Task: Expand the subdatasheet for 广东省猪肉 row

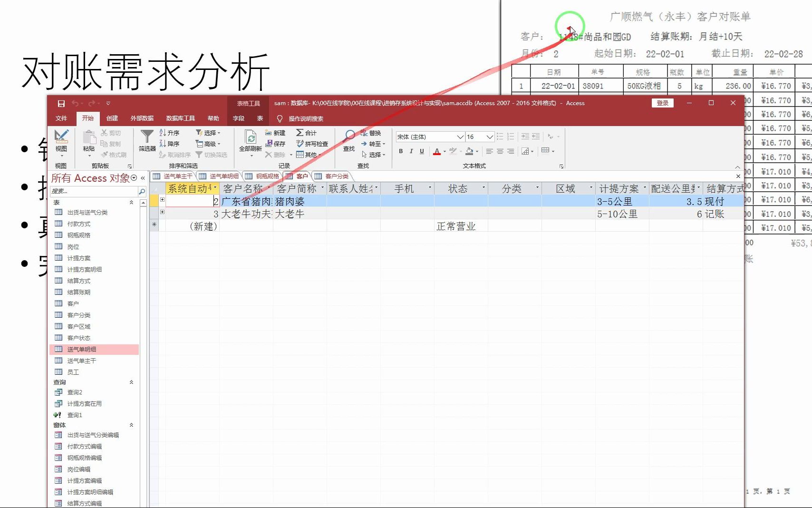Action: tap(162, 200)
